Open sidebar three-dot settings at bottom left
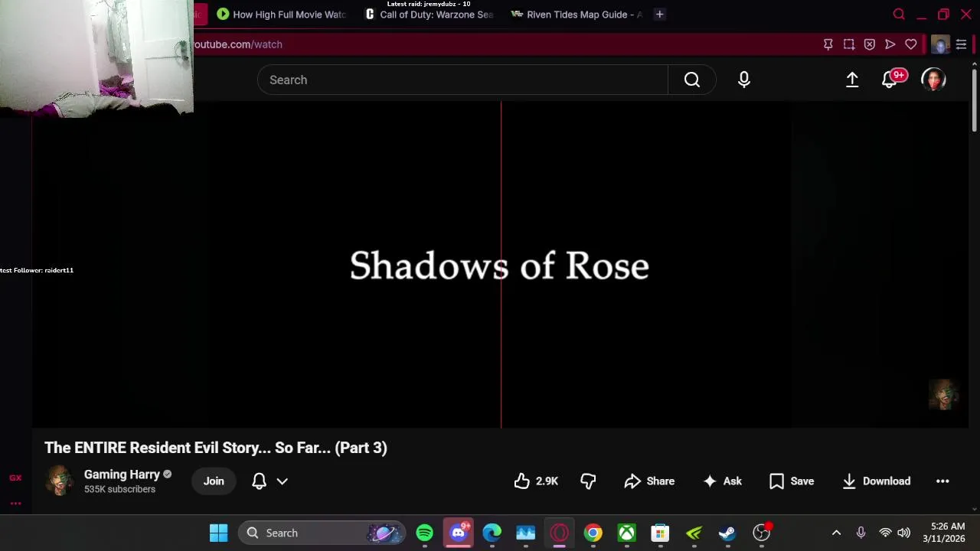Viewport: 980px width, 551px height. [15, 503]
